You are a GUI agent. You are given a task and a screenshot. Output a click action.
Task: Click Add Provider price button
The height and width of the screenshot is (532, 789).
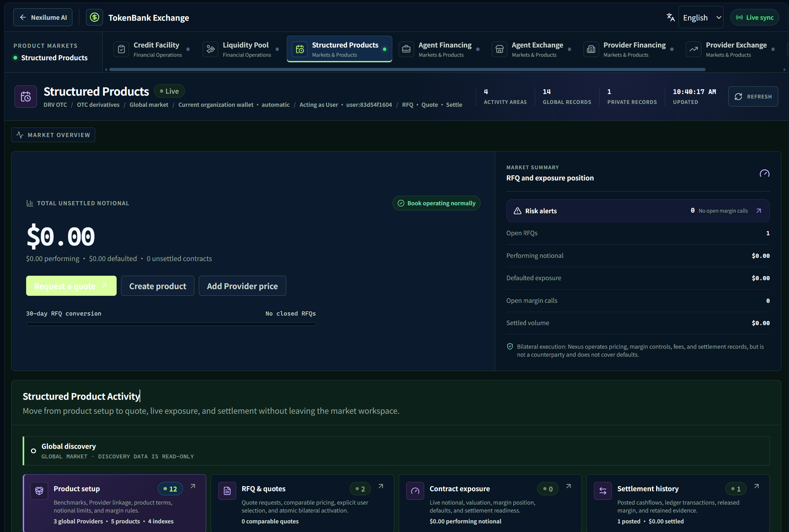pyautogui.click(x=242, y=286)
